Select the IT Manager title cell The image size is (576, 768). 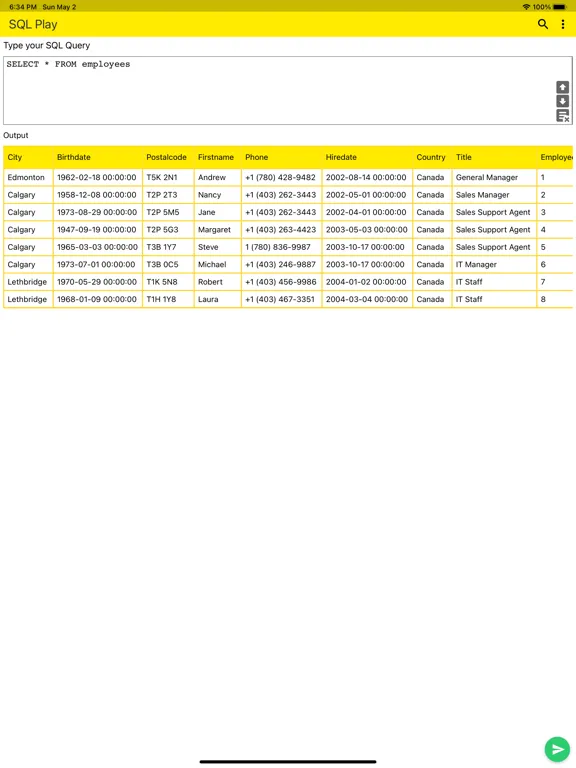pos(494,264)
